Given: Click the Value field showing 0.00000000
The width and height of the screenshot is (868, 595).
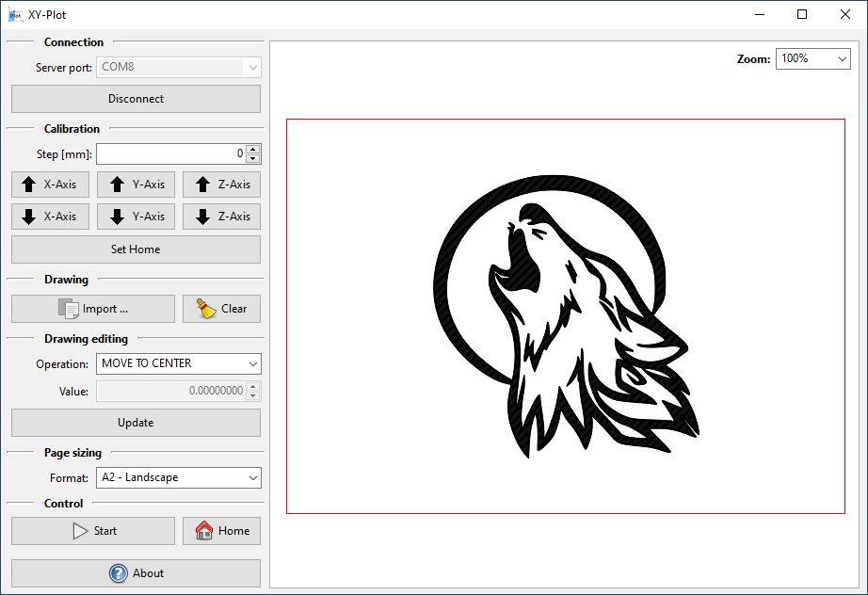Looking at the screenshot, I should click(170, 391).
